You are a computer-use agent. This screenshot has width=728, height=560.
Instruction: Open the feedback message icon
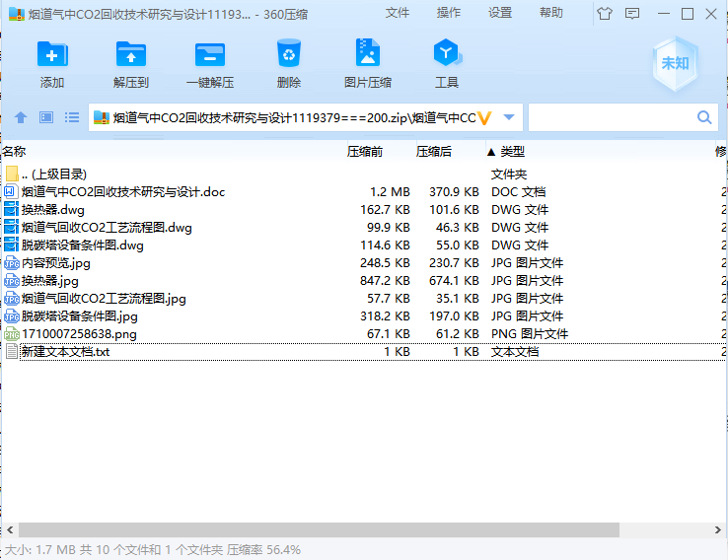[x=632, y=14]
